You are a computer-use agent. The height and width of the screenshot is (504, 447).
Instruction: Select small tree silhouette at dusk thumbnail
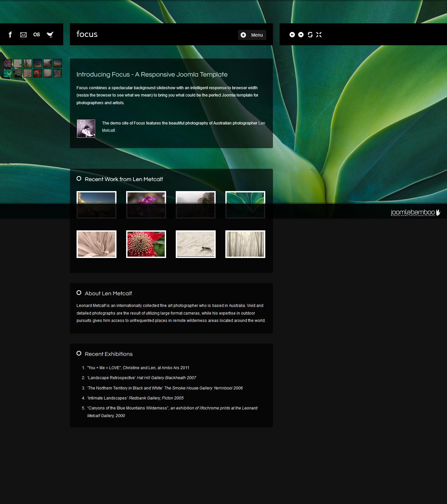38,63
